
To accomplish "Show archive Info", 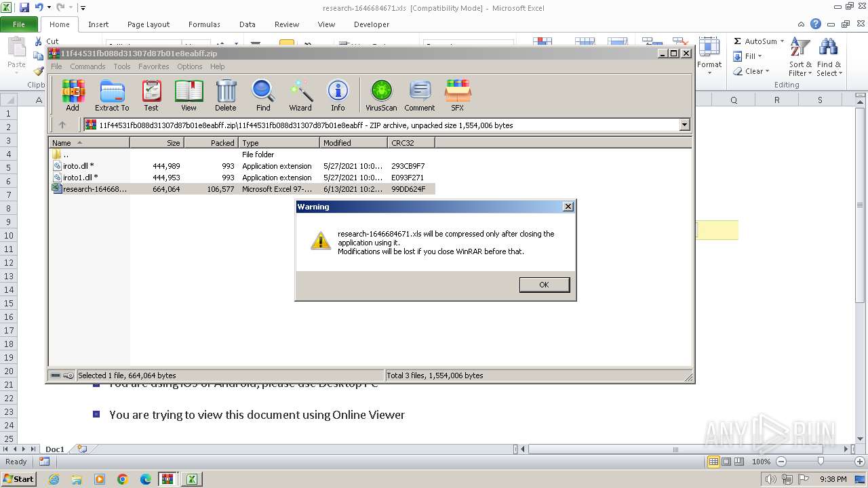I will [338, 95].
